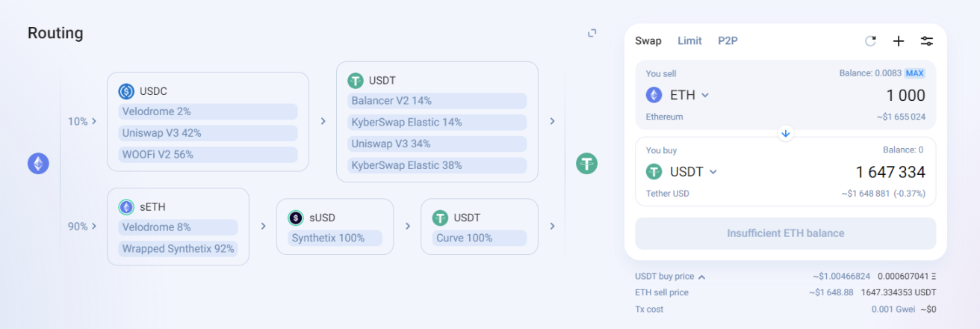Viewport: 980px width, 329px height.
Task: Click the swap direction arrow icon
Action: (785, 133)
